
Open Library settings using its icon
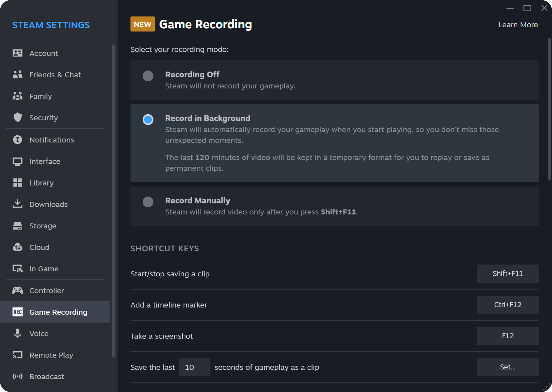[x=17, y=183]
